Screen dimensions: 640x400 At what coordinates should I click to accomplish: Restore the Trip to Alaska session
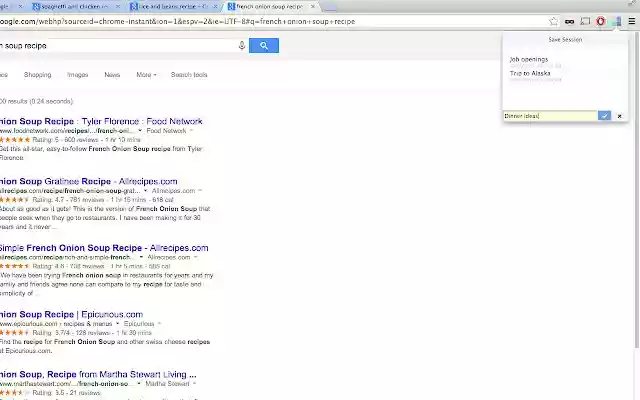click(530, 73)
